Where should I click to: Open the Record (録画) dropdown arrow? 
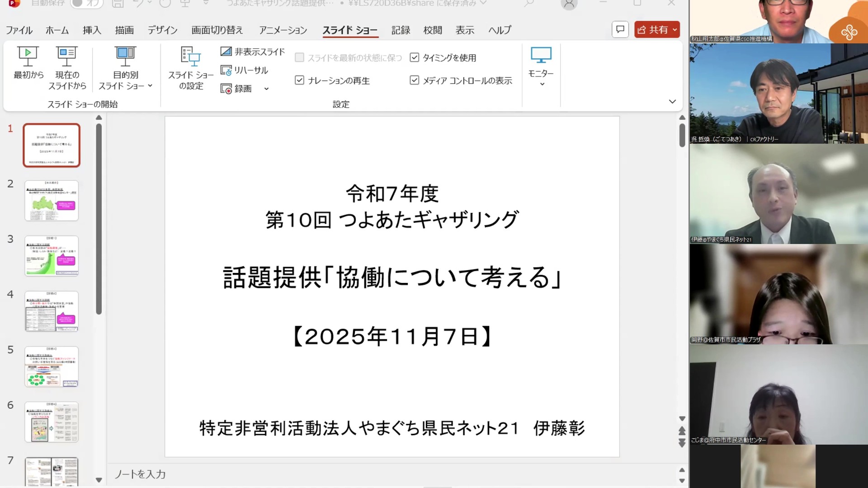[266, 89]
